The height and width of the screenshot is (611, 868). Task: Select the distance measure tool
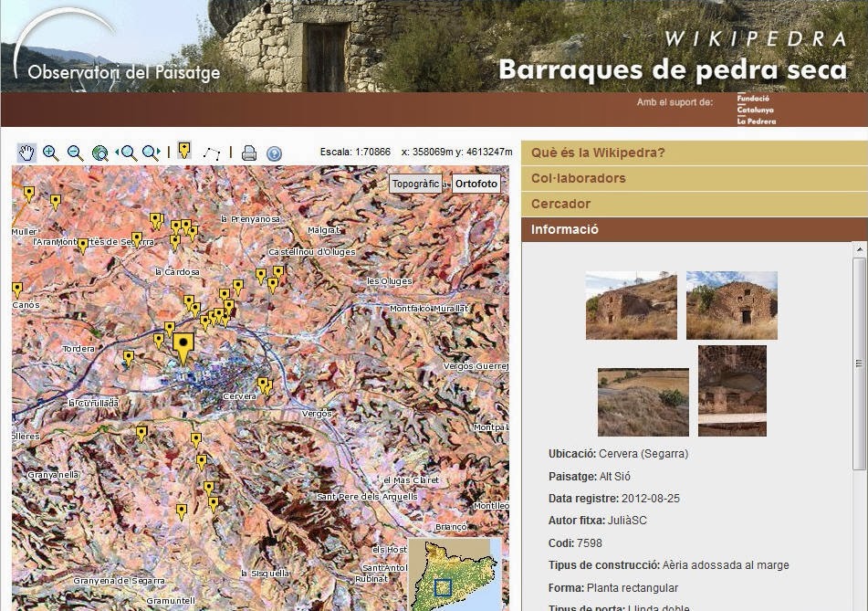click(x=211, y=153)
